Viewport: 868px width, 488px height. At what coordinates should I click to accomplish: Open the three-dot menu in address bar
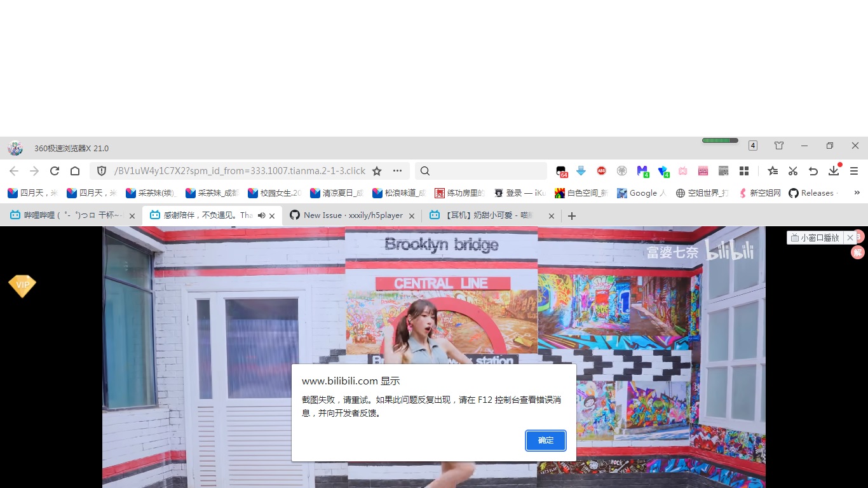tap(397, 171)
